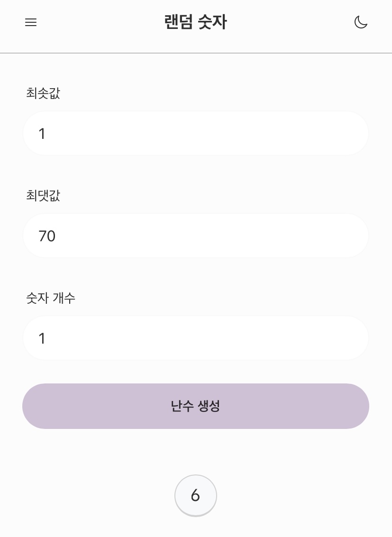The image size is (392, 537).
Task: Switch to the night theme
Action: coord(361,22)
